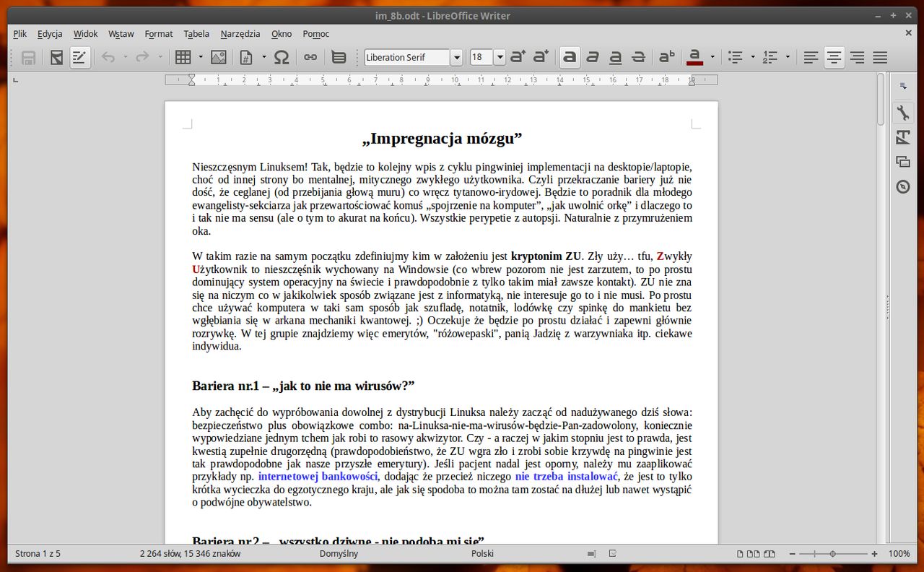Screen dimensions: 924x572
Task: Select Align Right paragraph alignment
Action: point(857,57)
